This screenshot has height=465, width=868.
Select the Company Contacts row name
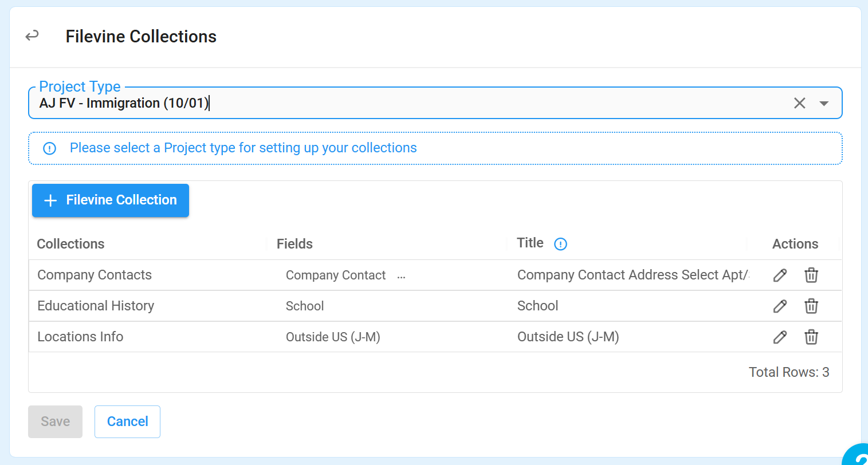point(95,275)
